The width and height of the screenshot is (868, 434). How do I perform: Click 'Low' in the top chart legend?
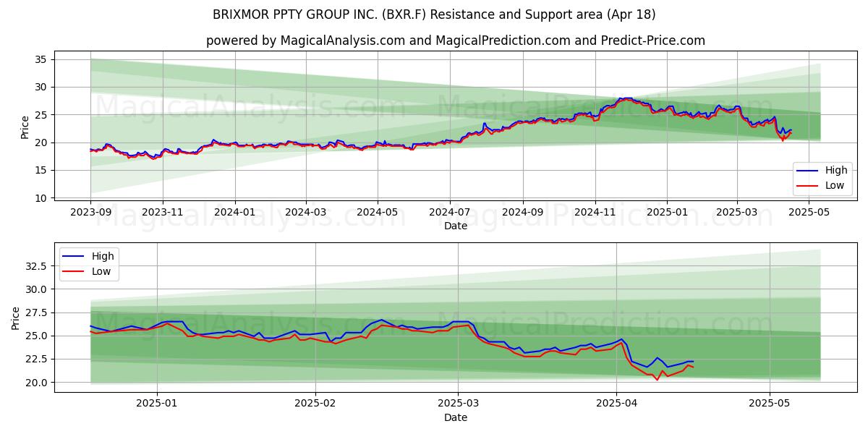tap(835, 185)
